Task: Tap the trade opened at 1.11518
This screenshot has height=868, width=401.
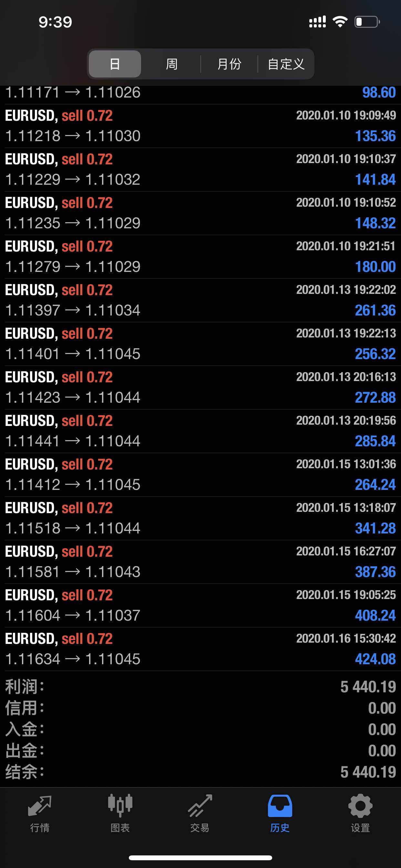Action: pyautogui.click(x=33, y=528)
